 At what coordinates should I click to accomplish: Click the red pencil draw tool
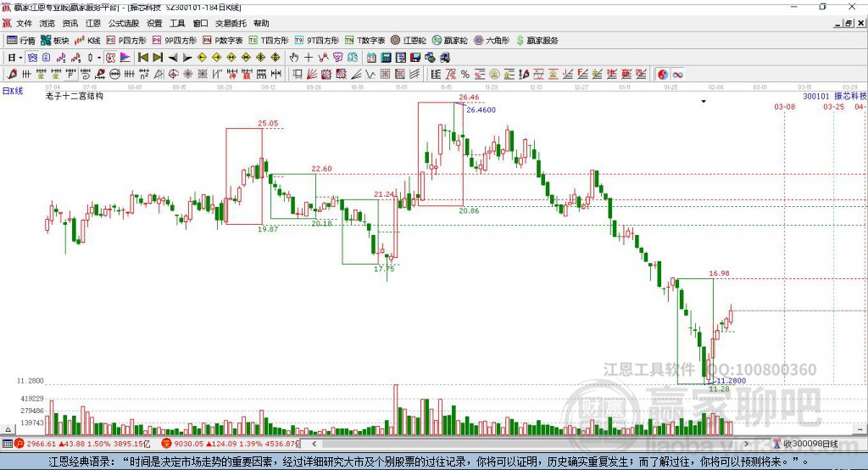tap(12, 74)
